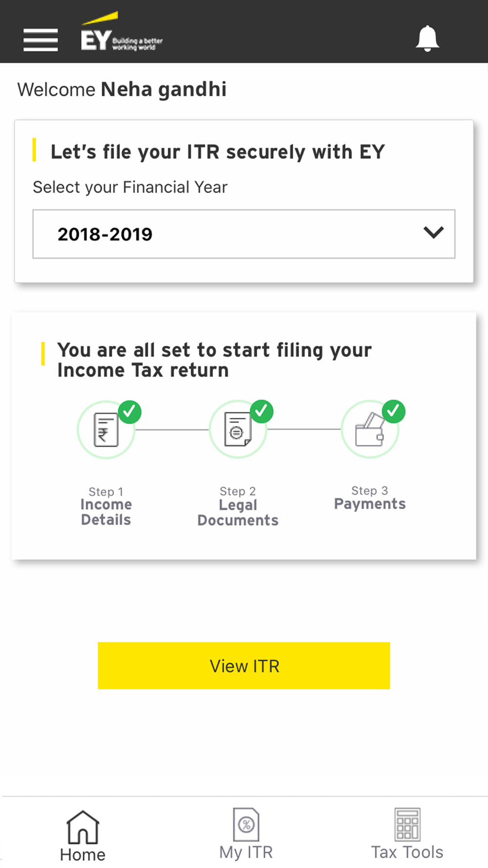Open notifications bell
Image resolution: width=488 pixels, height=868 pixels.
[x=427, y=39]
